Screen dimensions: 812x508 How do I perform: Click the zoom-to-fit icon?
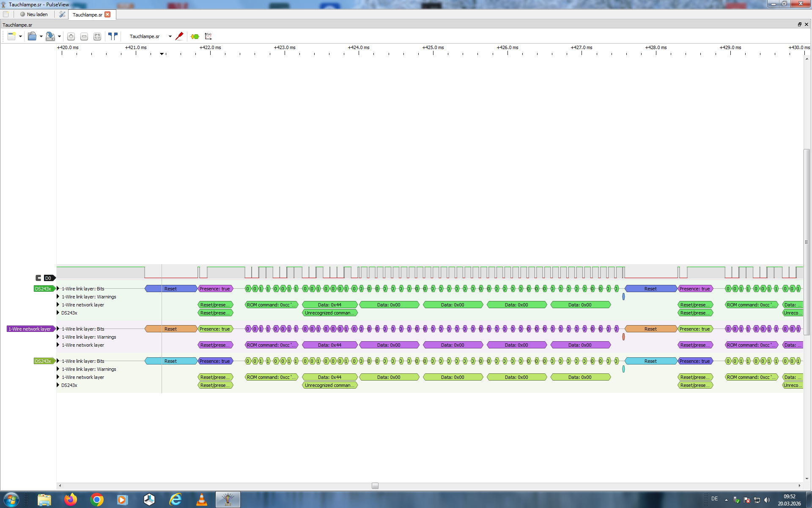pyautogui.click(x=97, y=36)
